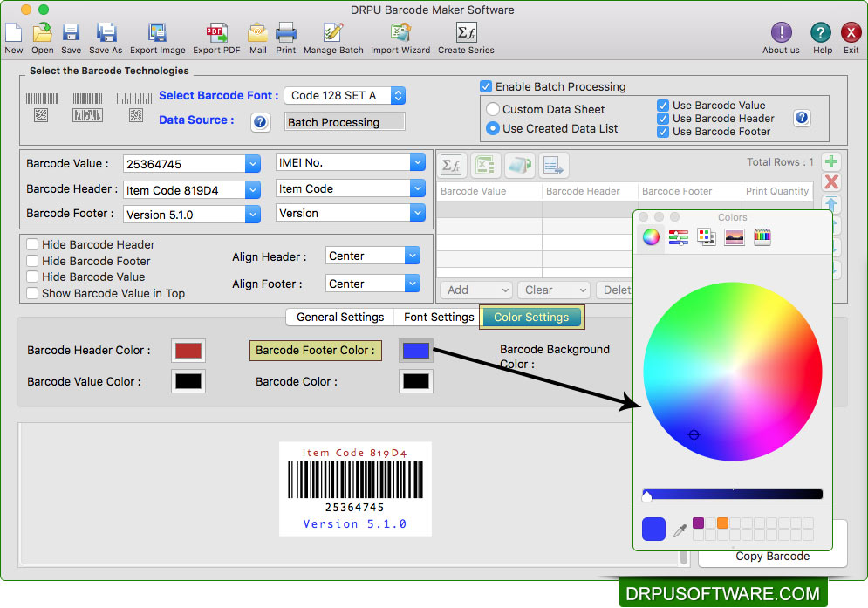Open the IMEI No. dropdown
Screen dimensions: 868x608
point(418,162)
